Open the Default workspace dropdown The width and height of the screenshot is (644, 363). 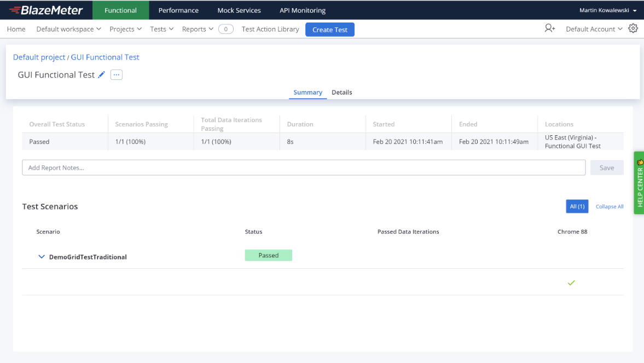(68, 29)
